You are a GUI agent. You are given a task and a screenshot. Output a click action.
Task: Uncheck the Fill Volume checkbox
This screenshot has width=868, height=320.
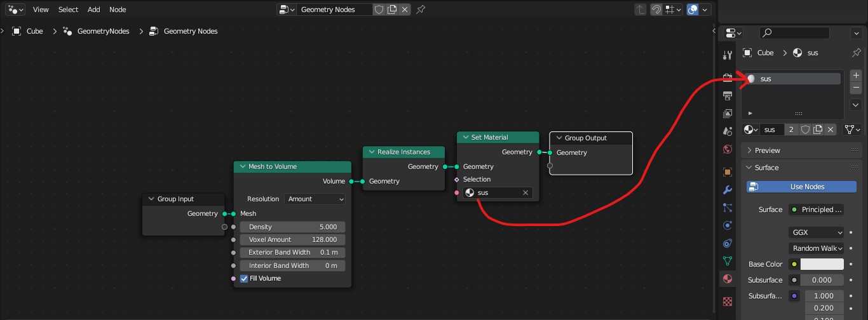click(x=244, y=279)
